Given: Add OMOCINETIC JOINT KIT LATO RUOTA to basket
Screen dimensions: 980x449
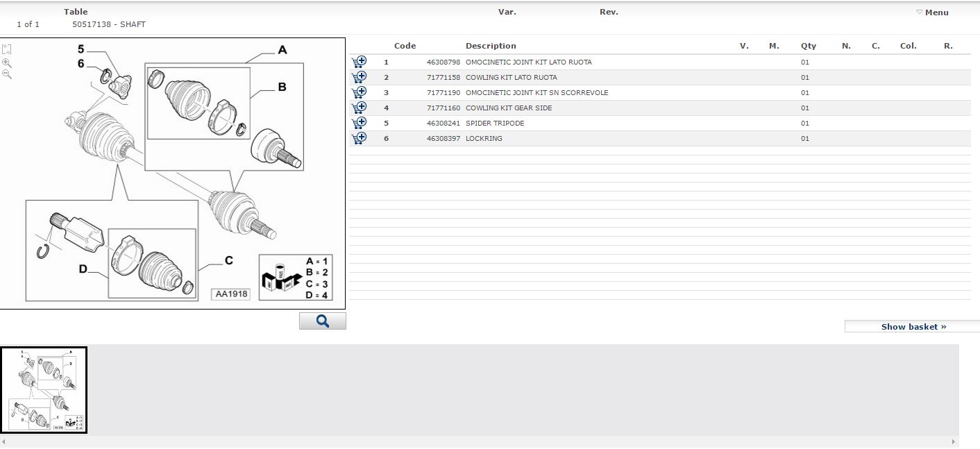Looking at the screenshot, I should [359, 62].
